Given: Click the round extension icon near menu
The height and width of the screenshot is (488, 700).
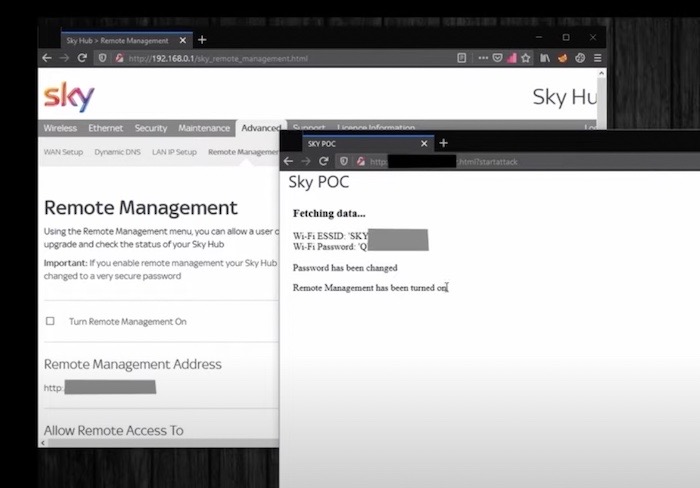Looking at the screenshot, I should click(580, 58).
